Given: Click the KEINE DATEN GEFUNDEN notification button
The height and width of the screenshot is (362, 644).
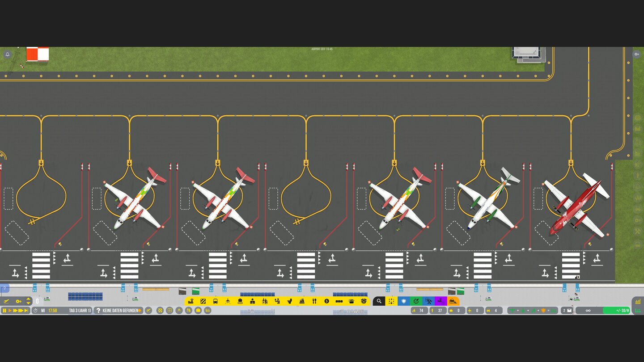Looking at the screenshot, I should pyautogui.click(x=119, y=310).
